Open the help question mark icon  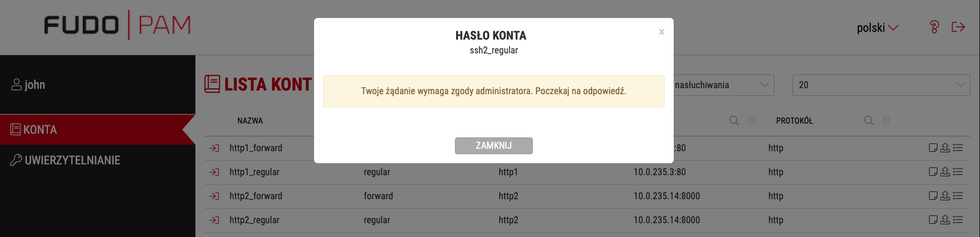tap(934, 27)
